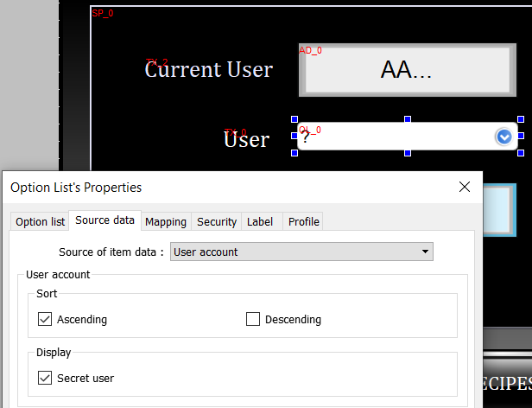Click the partially visible RECIPES button
The width and height of the screenshot is (532, 408).
[504, 382]
